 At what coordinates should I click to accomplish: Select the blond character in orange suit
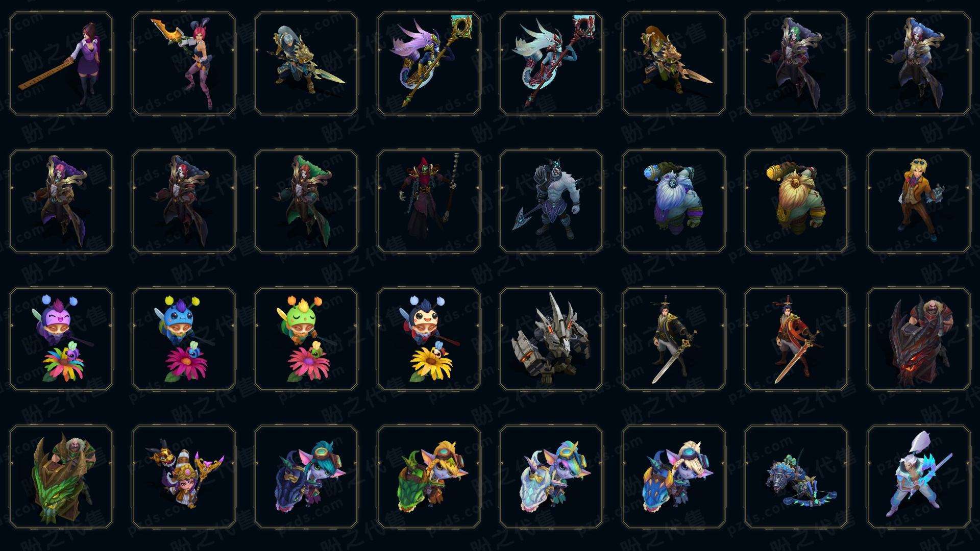point(919,201)
